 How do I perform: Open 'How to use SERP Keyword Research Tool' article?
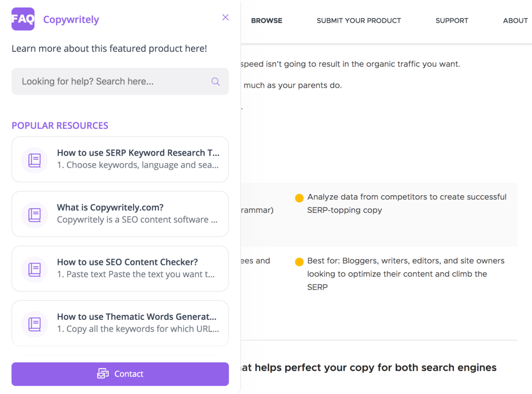pyautogui.click(x=120, y=159)
